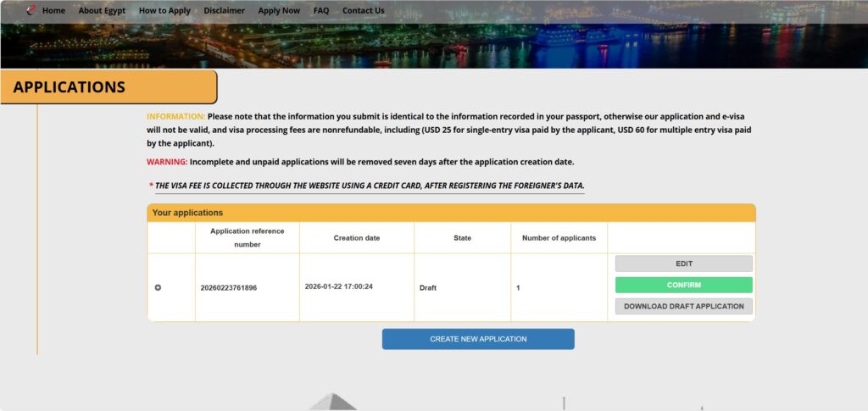Select Apply Now in navigation bar

[x=279, y=11]
